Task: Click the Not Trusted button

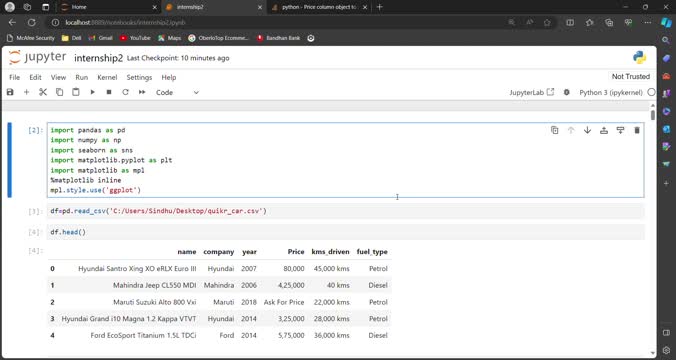Action: click(x=631, y=76)
